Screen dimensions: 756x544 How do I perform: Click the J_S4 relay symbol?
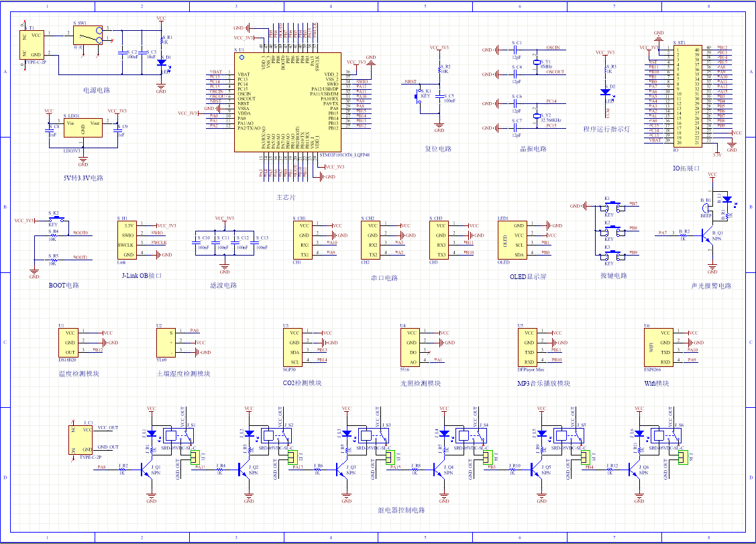pyautogui.click(x=472, y=436)
